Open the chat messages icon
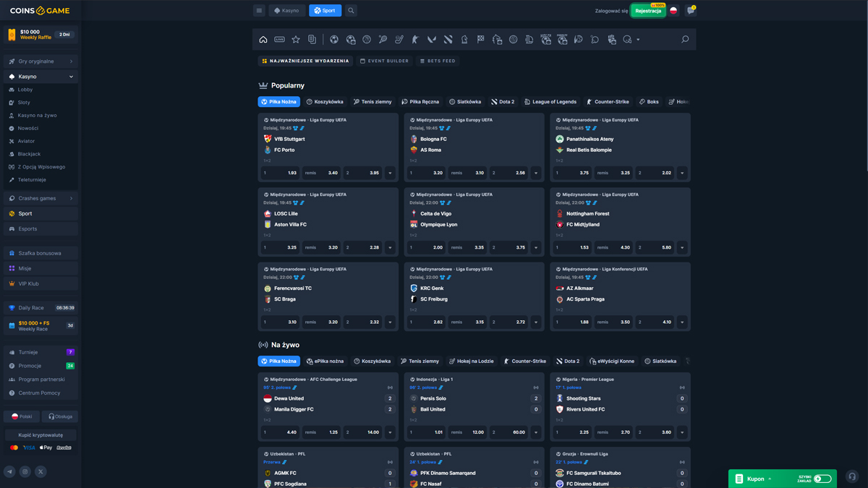This screenshot has width=868, height=488. 690,11
